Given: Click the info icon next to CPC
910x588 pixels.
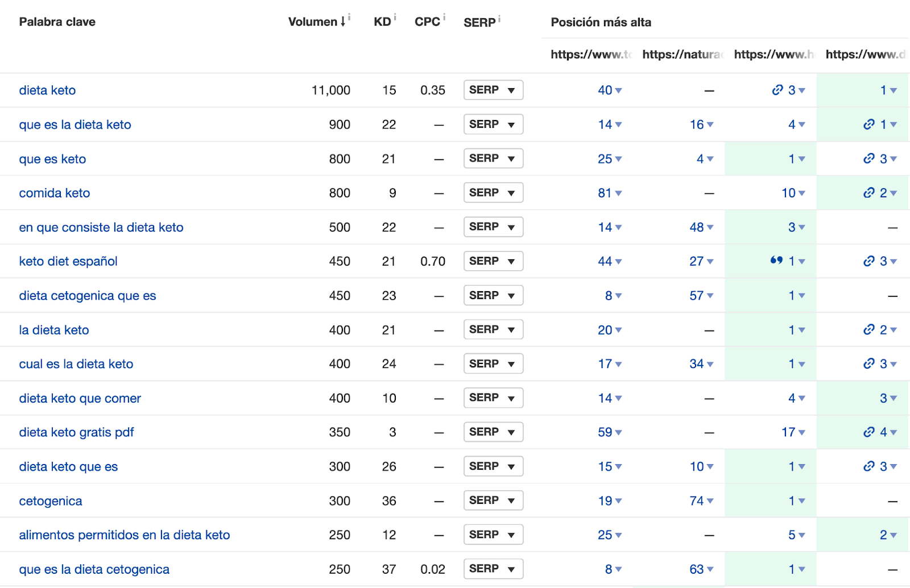Looking at the screenshot, I should pos(444,17).
